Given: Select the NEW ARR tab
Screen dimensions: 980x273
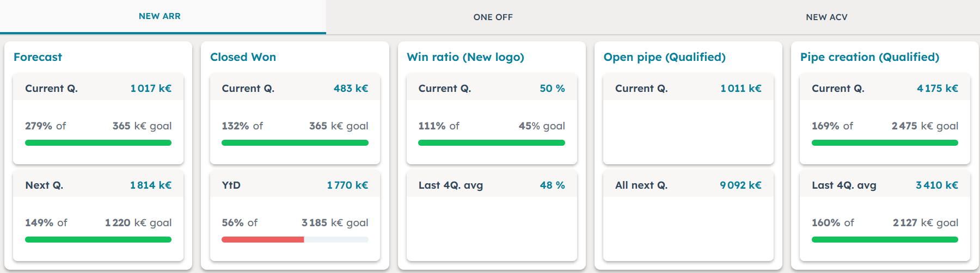Looking at the screenshot, I should (160, 16).
